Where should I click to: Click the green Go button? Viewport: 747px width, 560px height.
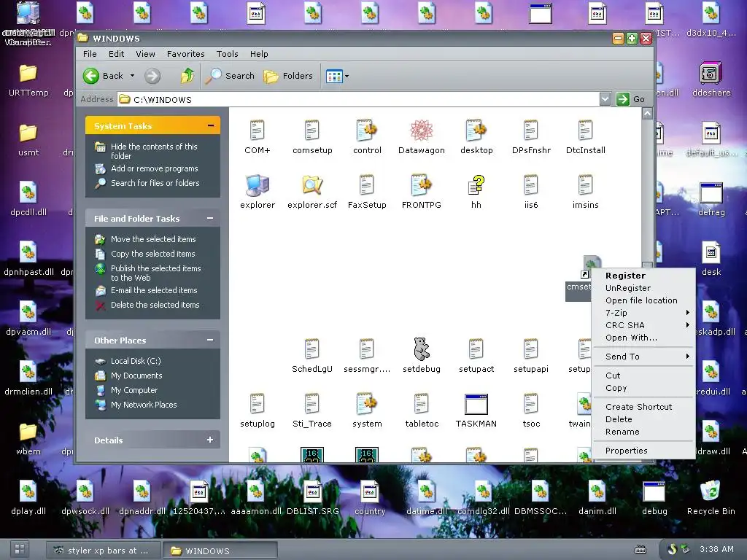click(631, 99)
